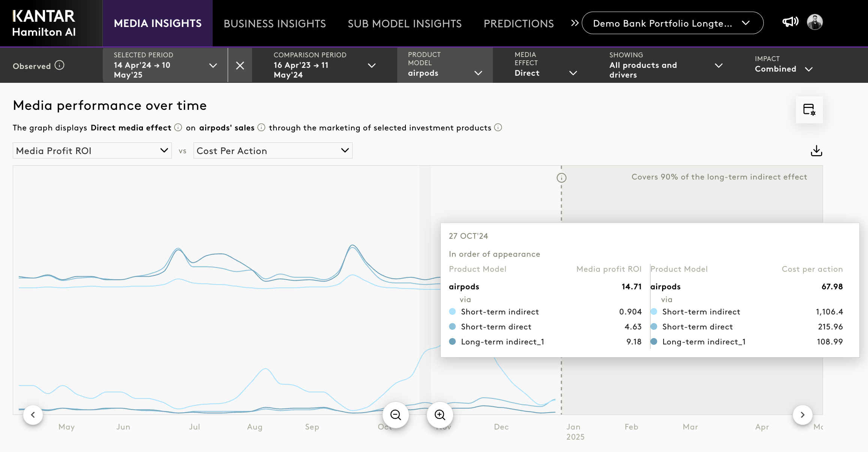Image resolution: width=868 pixels, height=452 pixels.
Task: Zoom in the chart timeline
Action: (440, 415)
